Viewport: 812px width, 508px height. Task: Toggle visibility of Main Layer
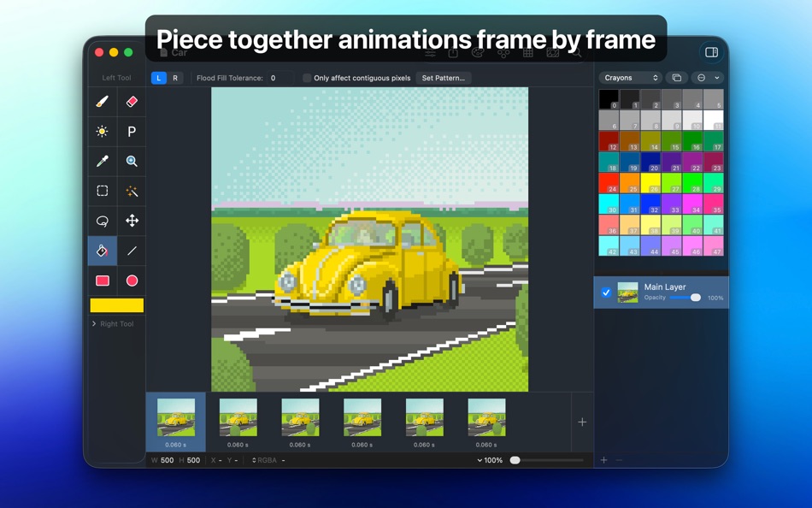click(607, 292)
